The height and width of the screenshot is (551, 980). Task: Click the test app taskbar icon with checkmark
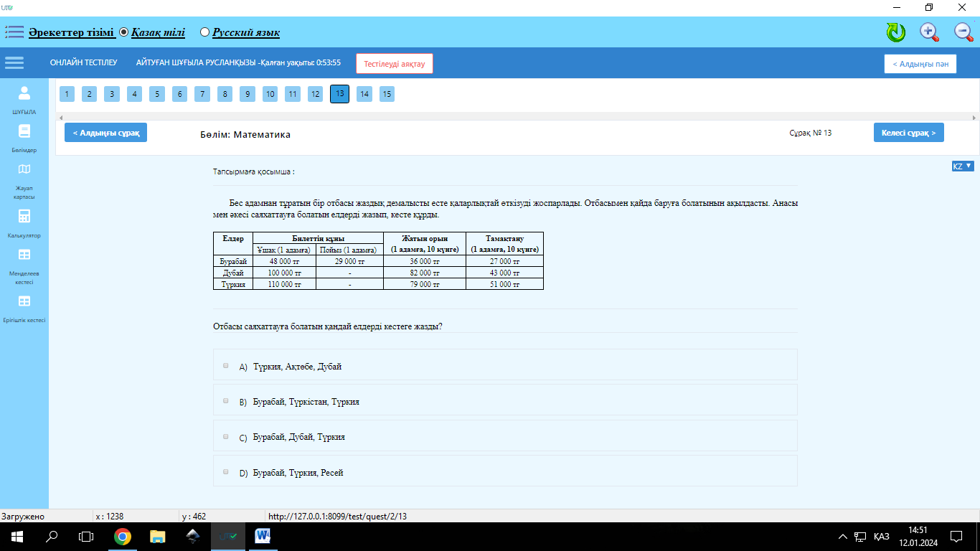click(x=227, y=536)
